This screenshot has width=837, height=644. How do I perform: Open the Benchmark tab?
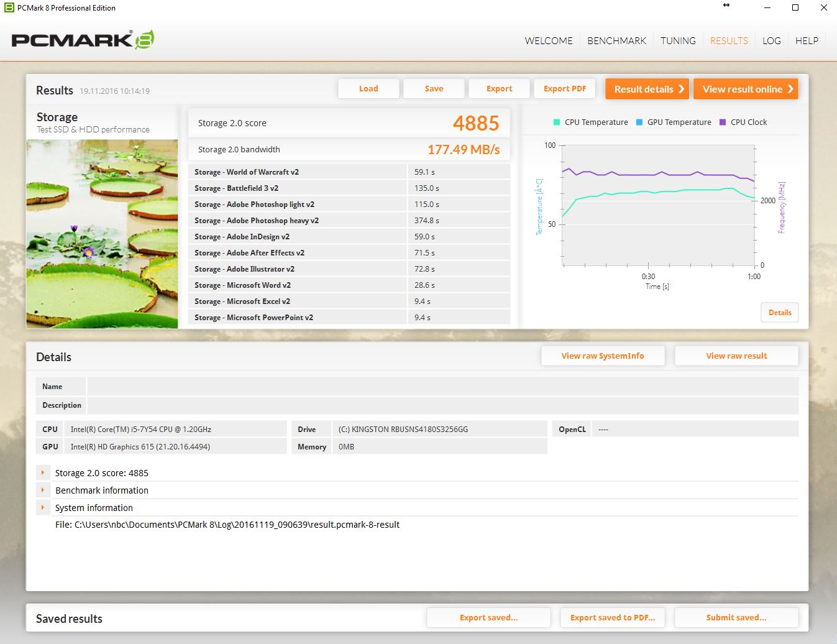coord(616,41)
